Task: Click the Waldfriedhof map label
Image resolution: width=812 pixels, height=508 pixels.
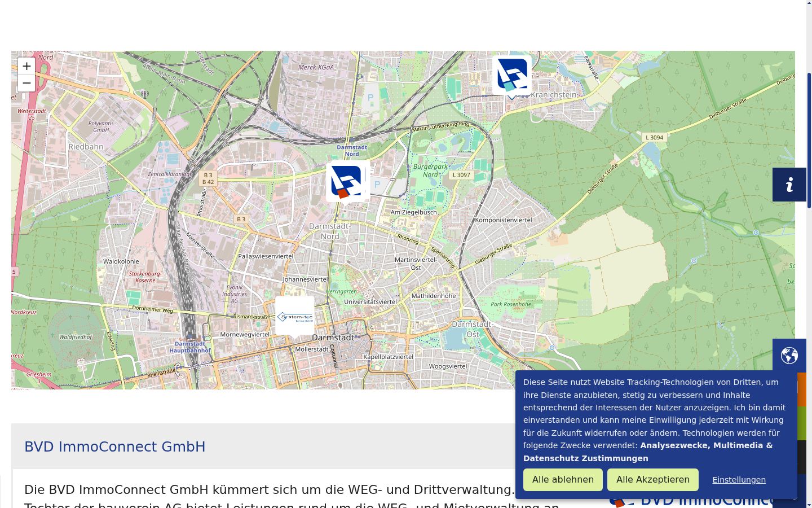Action: tap(76, 337)
